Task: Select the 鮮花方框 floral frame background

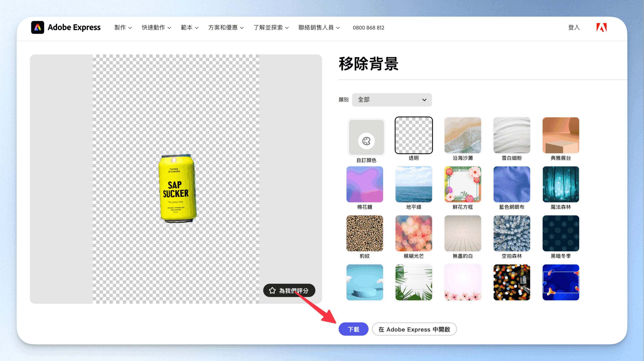Action: pyautogui.click(x=463, y=184)
